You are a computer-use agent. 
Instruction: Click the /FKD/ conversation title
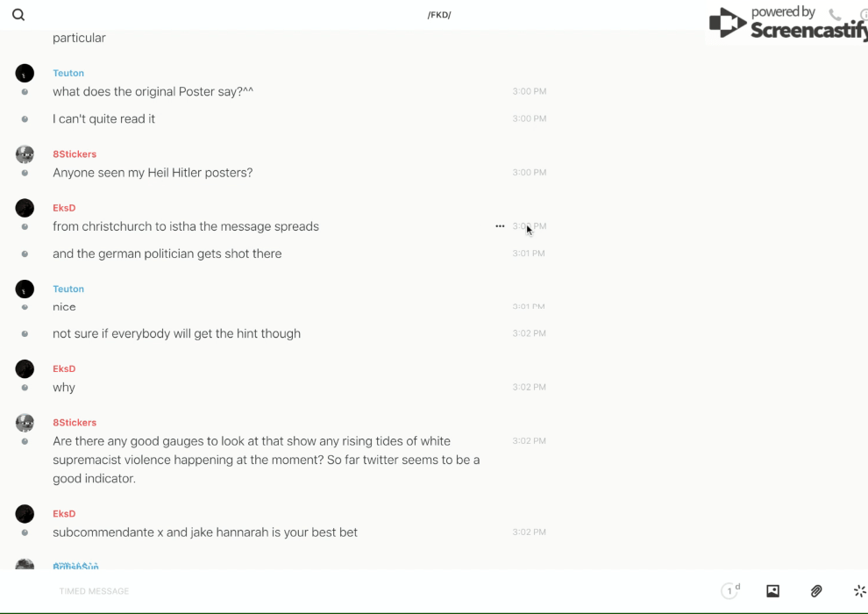[439, 15]
